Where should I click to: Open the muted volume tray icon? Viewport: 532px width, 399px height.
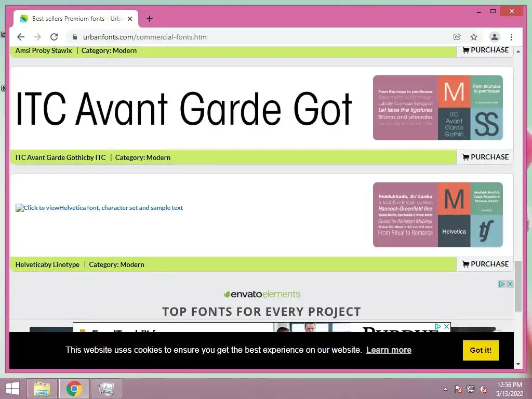click(x=483, y=389)
